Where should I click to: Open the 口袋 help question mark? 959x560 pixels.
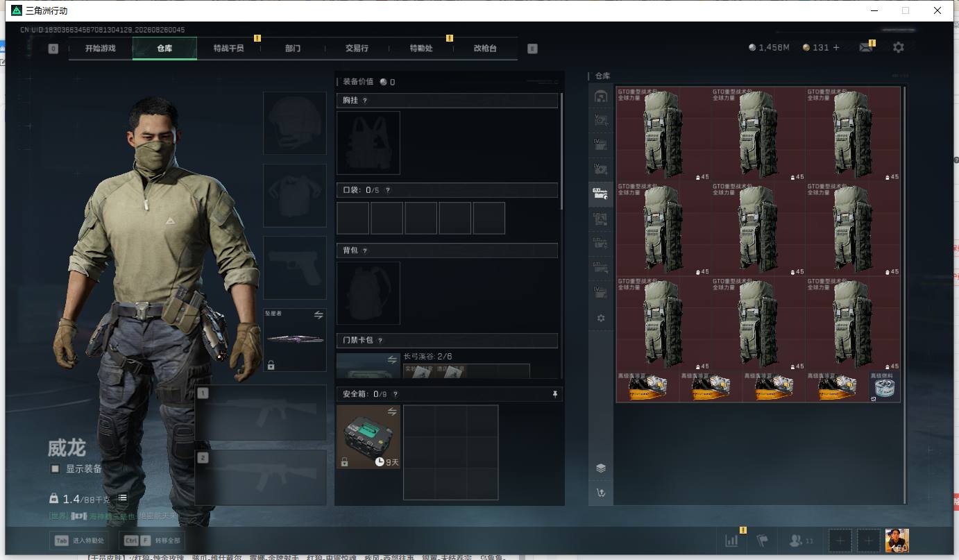387,190
